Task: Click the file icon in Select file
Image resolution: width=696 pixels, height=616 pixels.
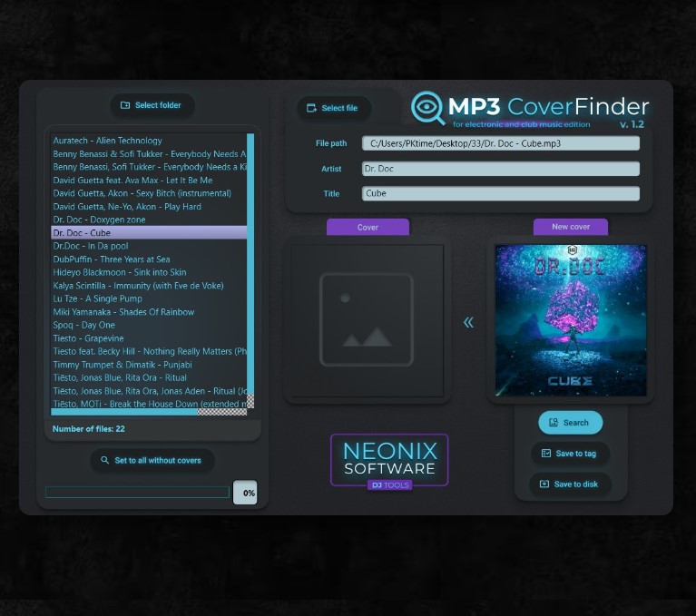Action: click(x=311, y=108)
